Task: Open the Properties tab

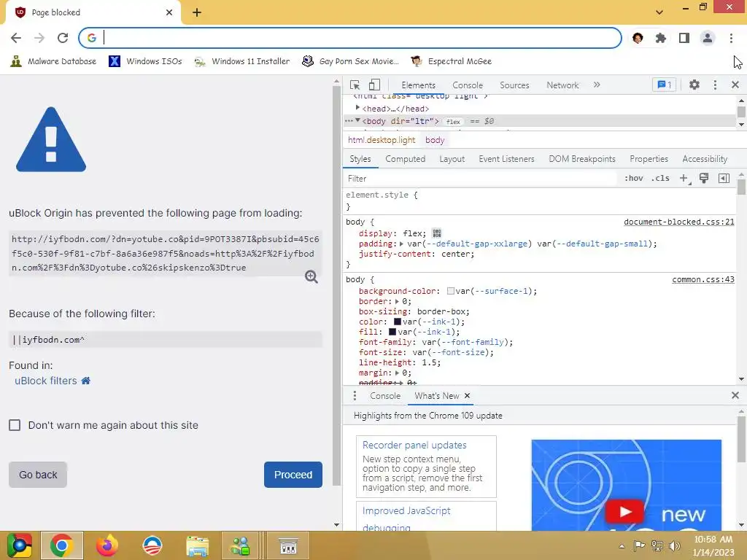Action: coord(649,159)
